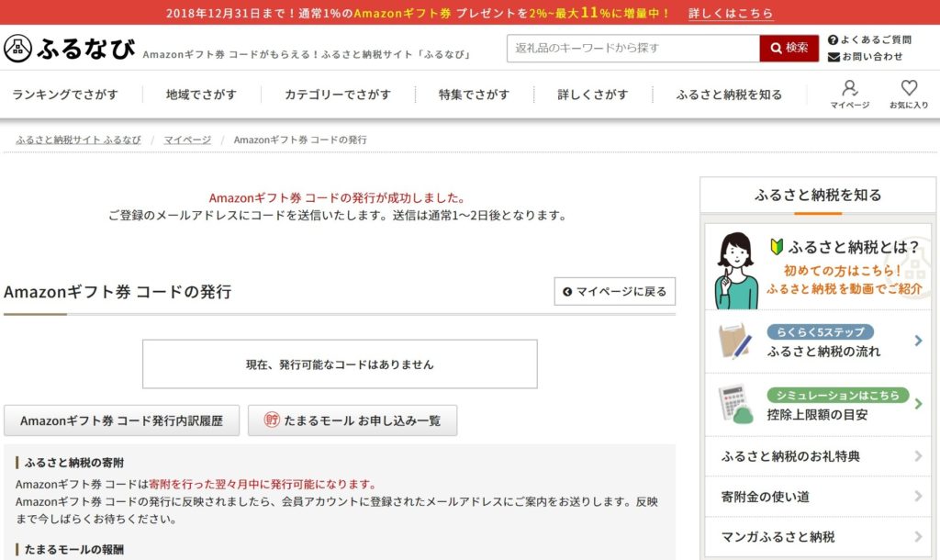The height and width of the screenshot is (560, 940).
Task: Expand ふるさと納税のお礼特典 sidebar item
Action: 817,456
